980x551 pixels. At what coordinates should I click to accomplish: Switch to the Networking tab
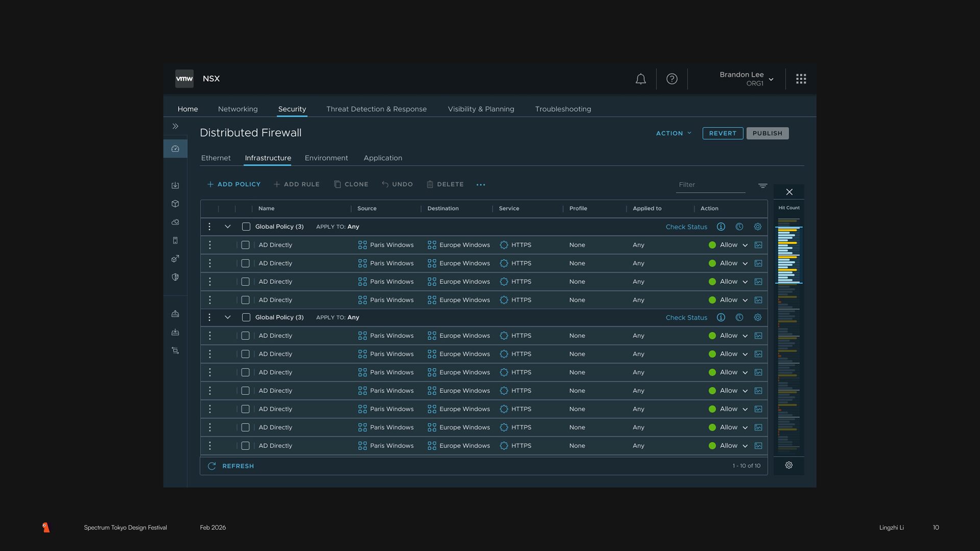coord(237,109)
